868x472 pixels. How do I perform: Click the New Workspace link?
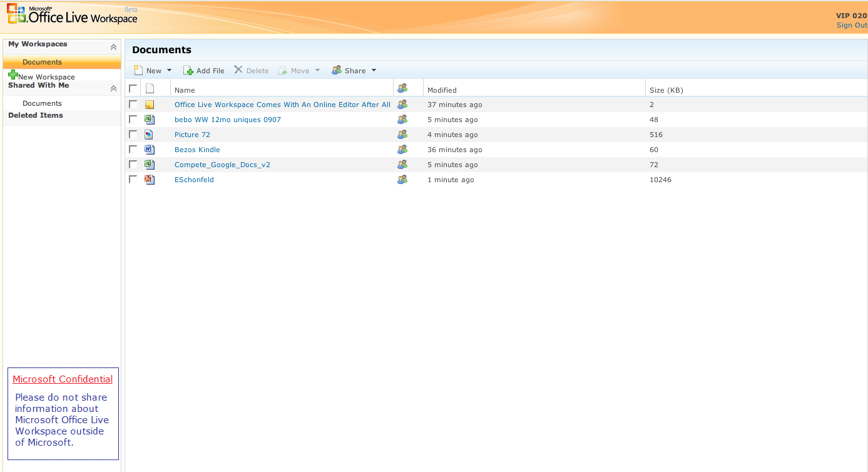tap(46, 77)
